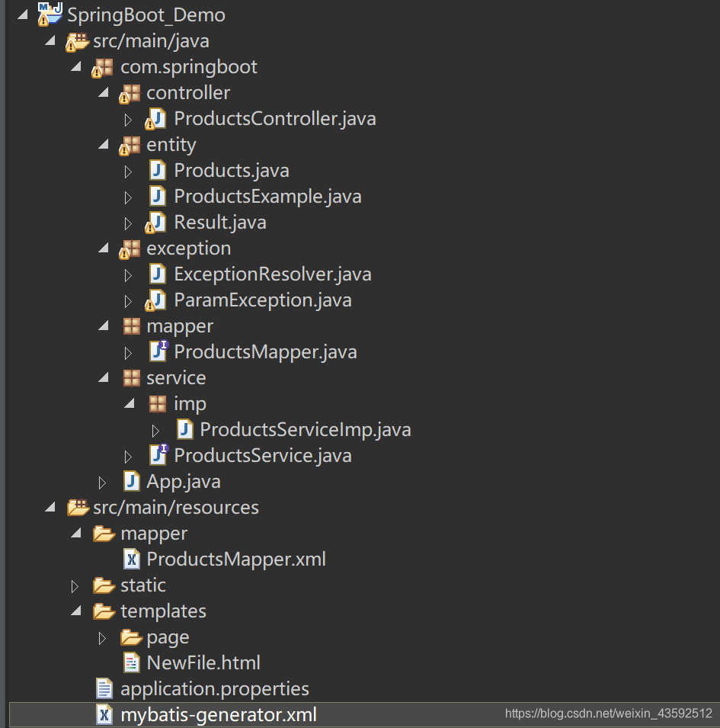
Task: Click the ProductsExample.java file icon
Action: (158, 197)
